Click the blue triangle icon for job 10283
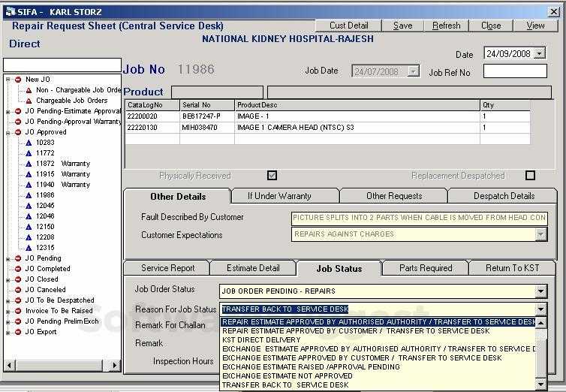566x392 pixels. click(x=29, y=143)
